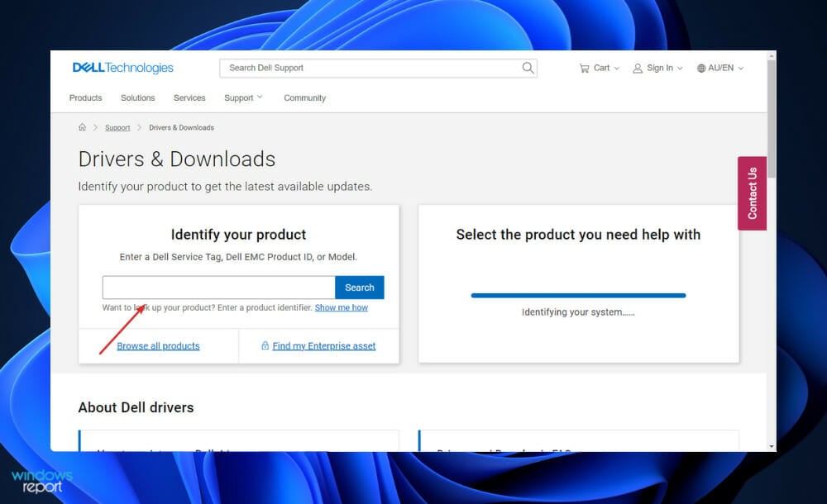Open the Support menu item
This screenshot has width=827, height=504.
pyautogui.click(x=238, y=97)
